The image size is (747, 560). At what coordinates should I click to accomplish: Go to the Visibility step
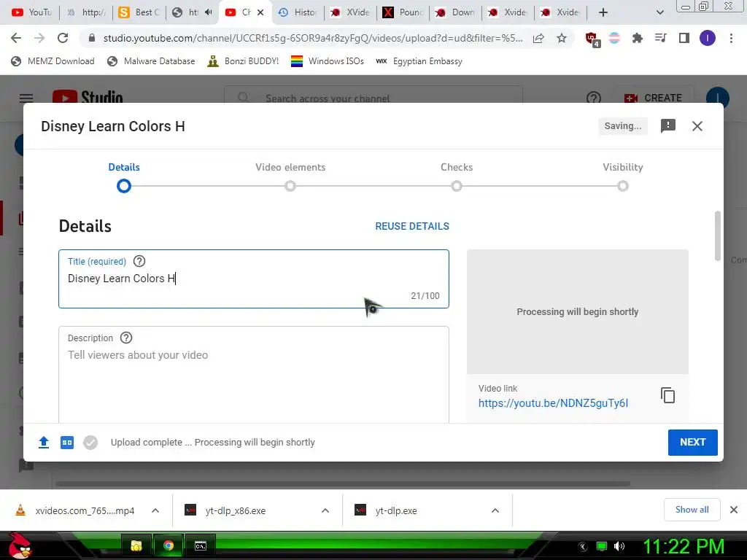click(x=623, y=176)
